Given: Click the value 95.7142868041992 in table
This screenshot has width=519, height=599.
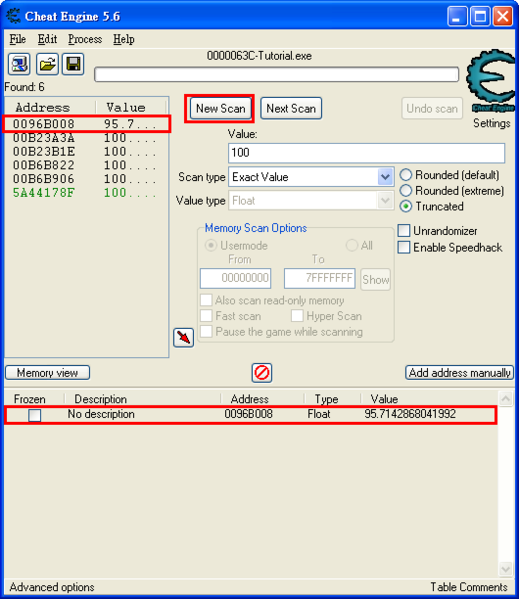Looking at the screenshot, I should click(410, 414).
